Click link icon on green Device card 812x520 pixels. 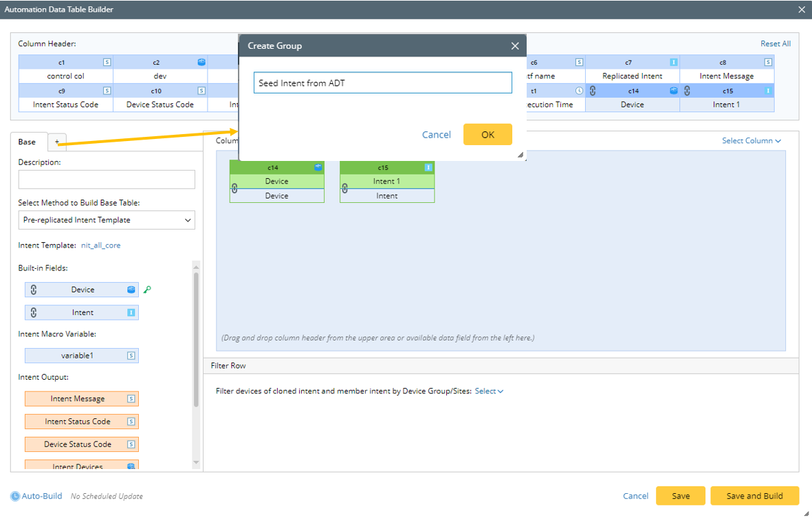(x=234, y=188)
